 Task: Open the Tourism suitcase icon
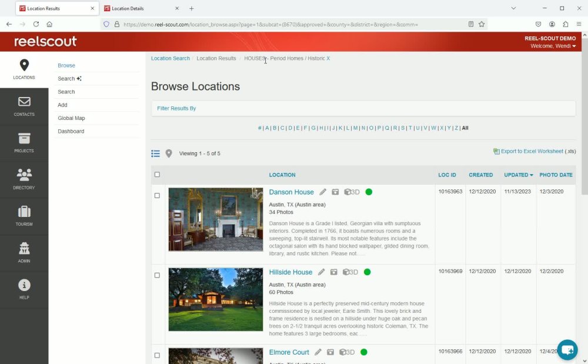[x=24, y=212]
